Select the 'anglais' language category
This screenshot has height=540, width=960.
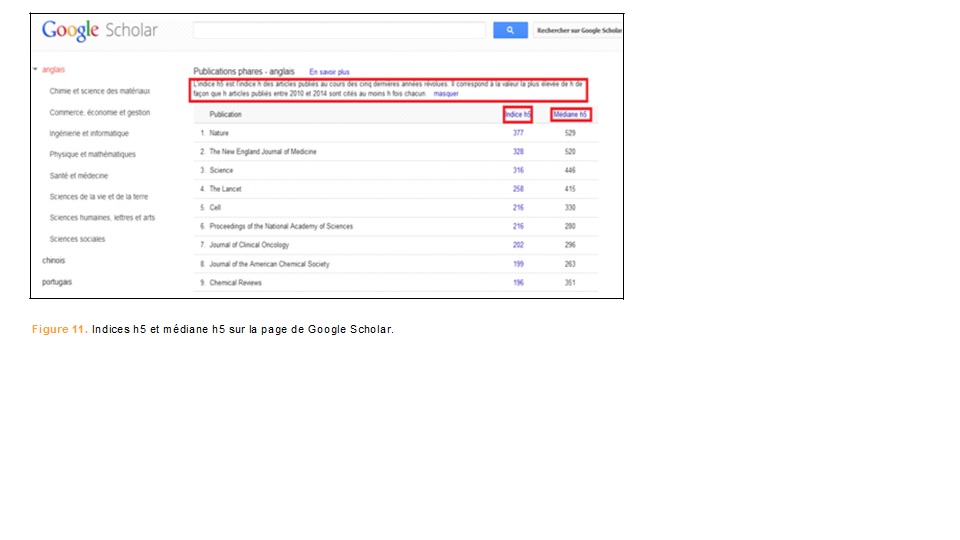53,70
